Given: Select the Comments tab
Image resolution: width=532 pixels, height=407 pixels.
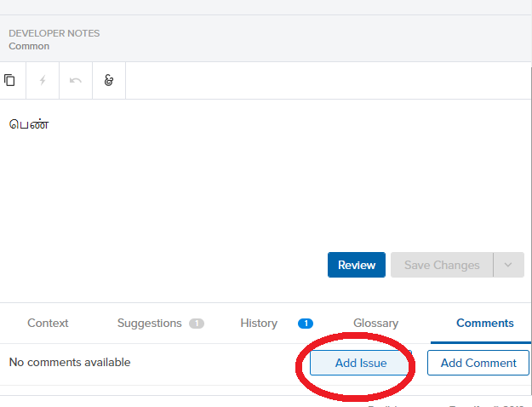Looking at the screenshot, I should pos(484,324).
